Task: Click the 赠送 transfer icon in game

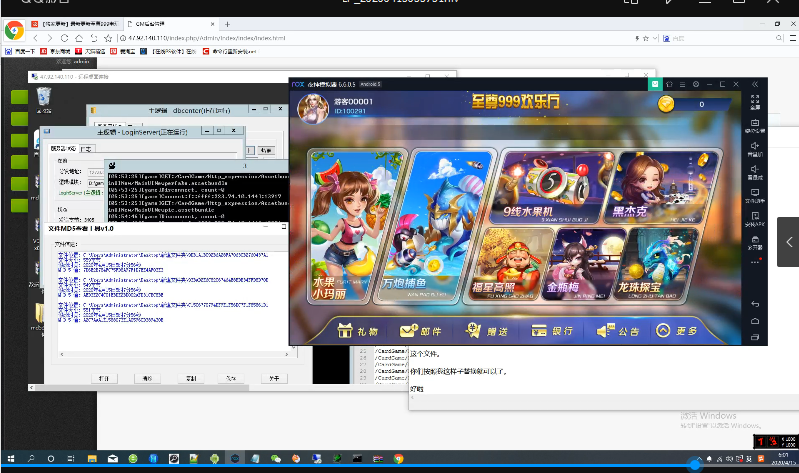Action: coord(485,331)
